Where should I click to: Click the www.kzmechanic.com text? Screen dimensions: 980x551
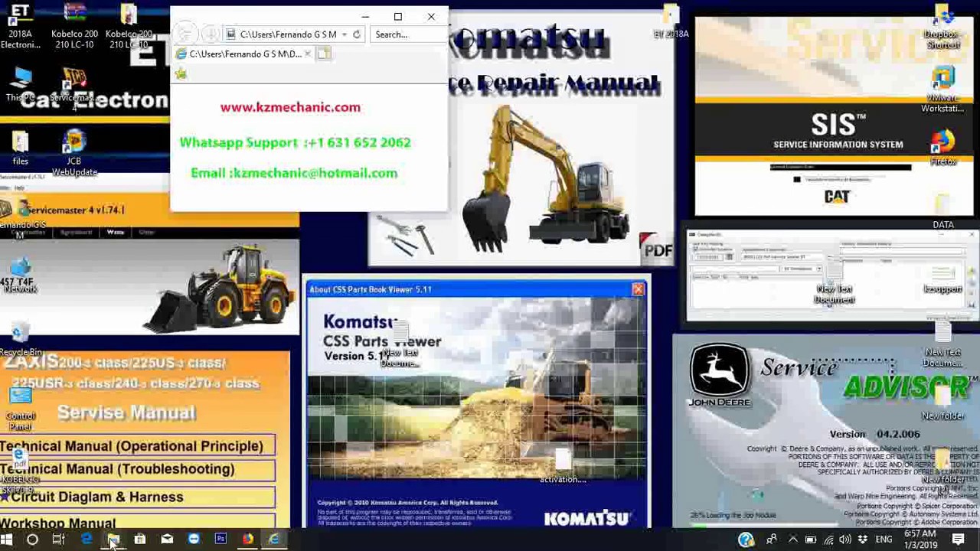click(290, 107)
